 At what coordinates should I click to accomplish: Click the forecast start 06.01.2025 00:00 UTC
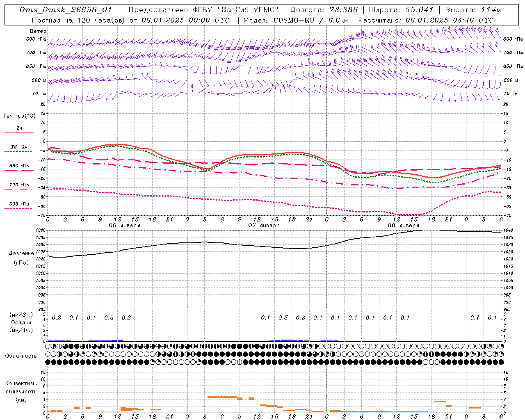click(185, 20)
